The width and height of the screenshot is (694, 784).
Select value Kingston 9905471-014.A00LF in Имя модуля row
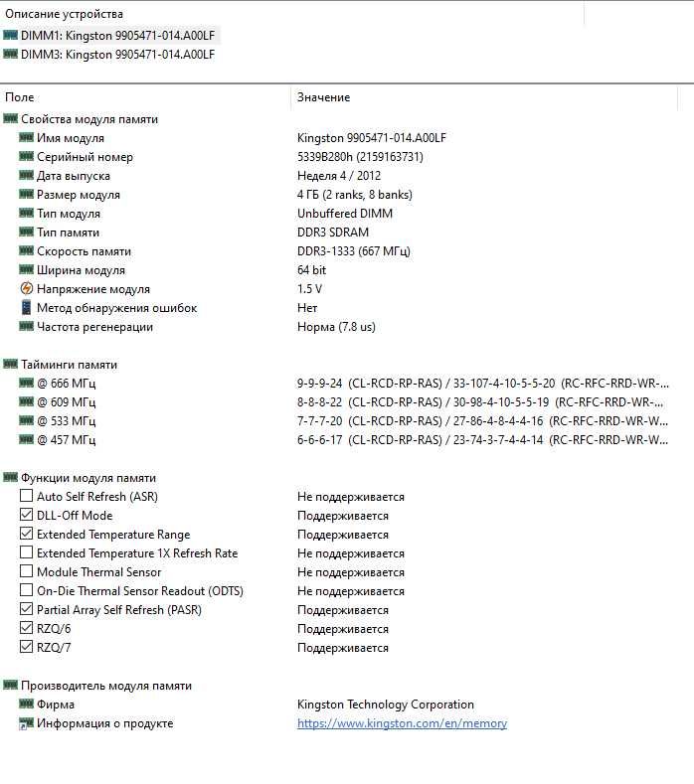pyautogui.click(x=371, y=138)
